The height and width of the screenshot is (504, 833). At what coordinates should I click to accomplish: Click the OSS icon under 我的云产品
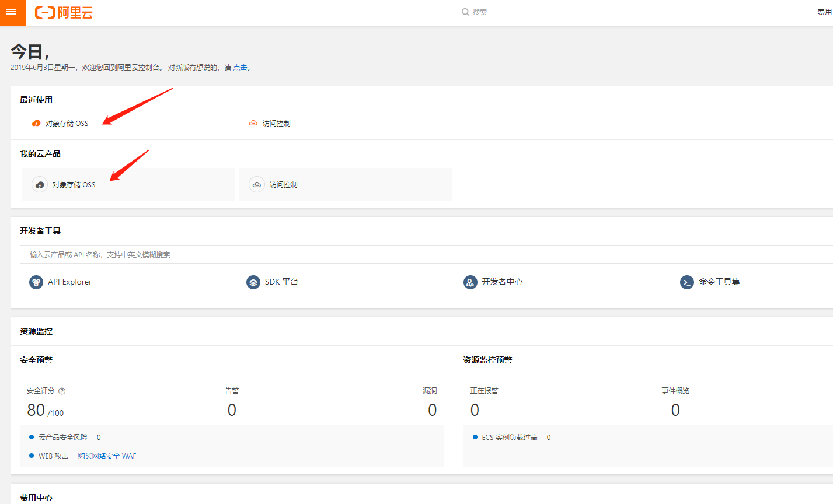(40, 184)
